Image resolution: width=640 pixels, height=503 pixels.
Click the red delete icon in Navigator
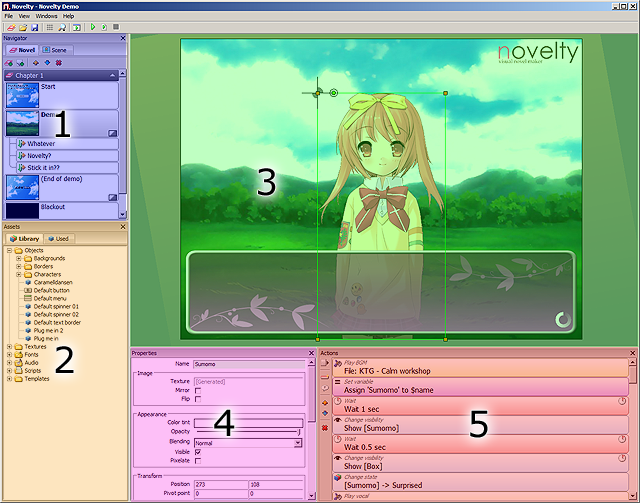[59, 63]
